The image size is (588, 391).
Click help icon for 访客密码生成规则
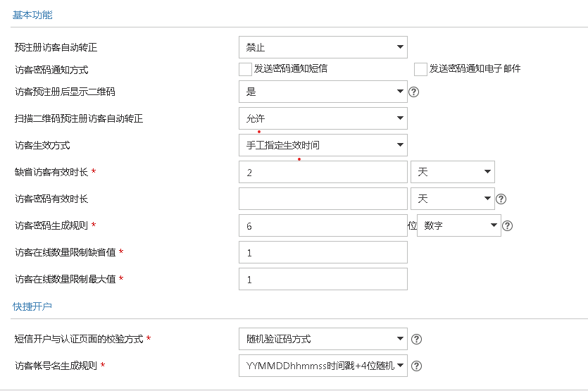pyautogui.click(x=507, y=226)
